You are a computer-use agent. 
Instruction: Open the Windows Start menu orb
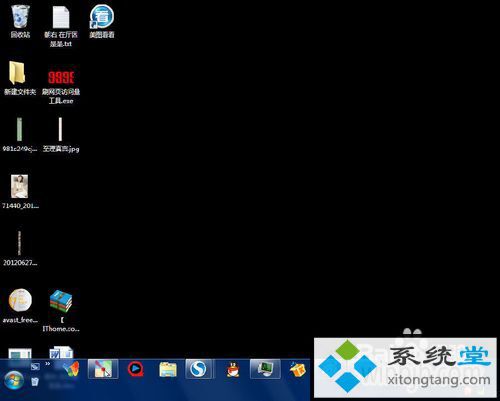pyautogui.click(x=14, y=381)
